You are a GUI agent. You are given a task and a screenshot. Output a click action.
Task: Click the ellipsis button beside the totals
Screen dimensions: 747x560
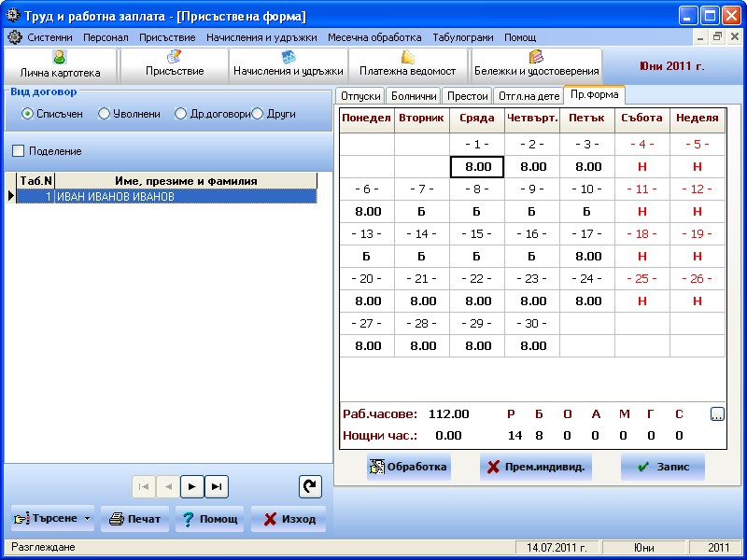click(717, 414)
